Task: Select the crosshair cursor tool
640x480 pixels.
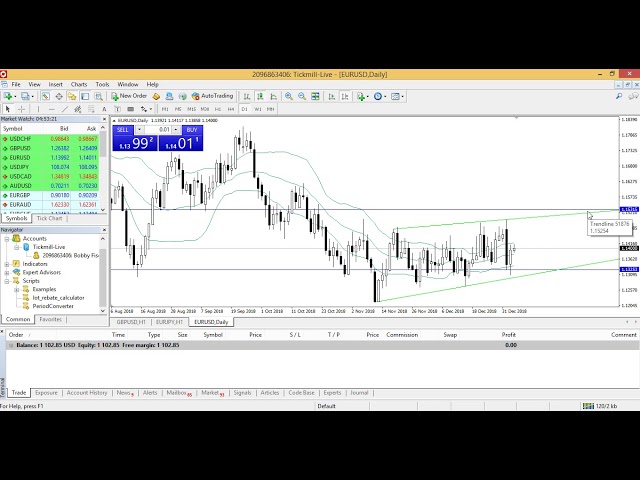Action: click(20, 108)
